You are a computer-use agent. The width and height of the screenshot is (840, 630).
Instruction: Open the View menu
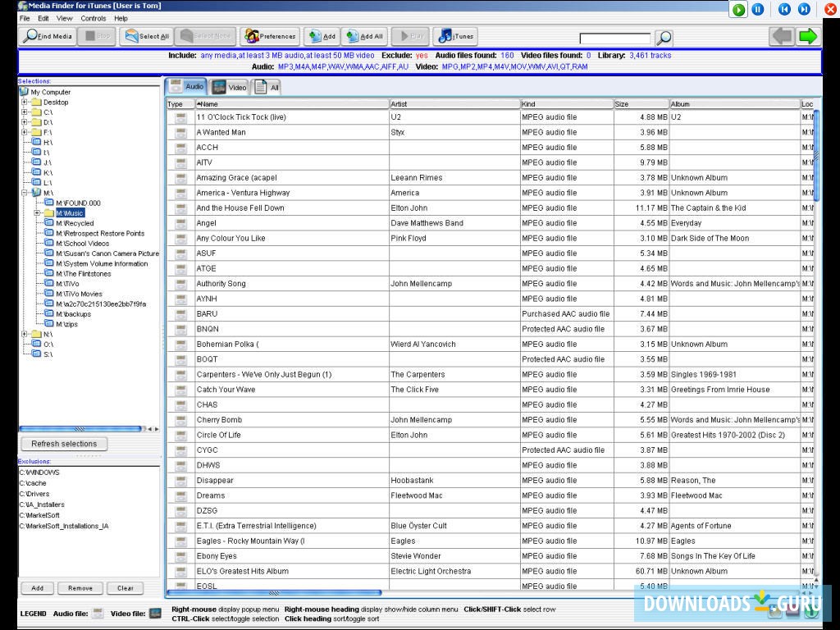tap(64, 18)
